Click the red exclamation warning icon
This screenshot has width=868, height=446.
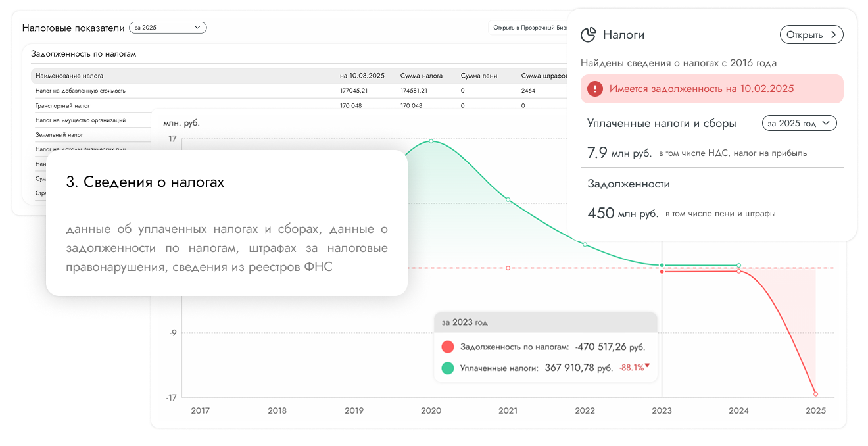595,89
